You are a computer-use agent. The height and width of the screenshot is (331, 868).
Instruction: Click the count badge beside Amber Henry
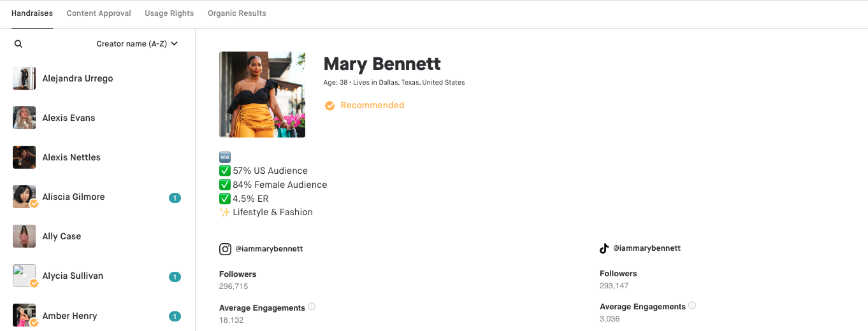[x=175, y=316]
